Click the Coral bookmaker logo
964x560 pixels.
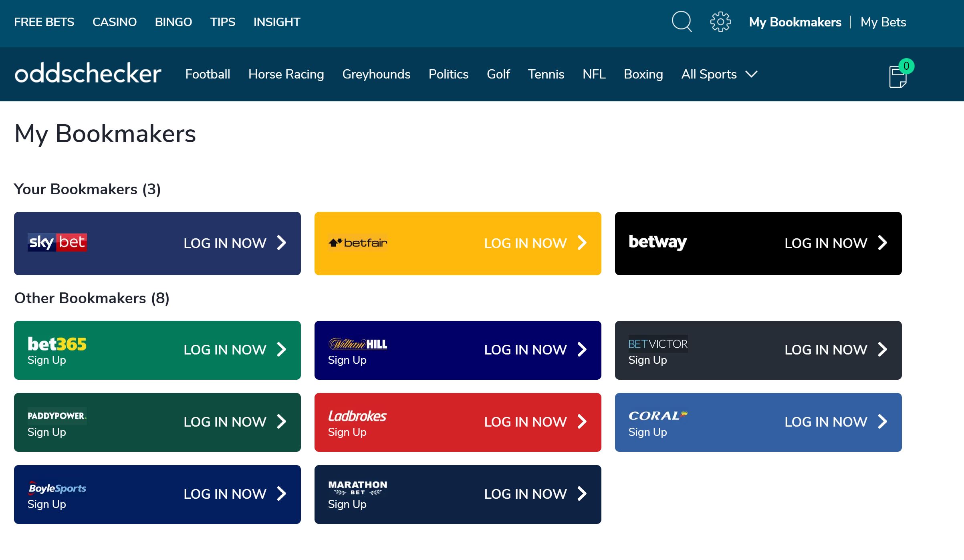[657, 415]
